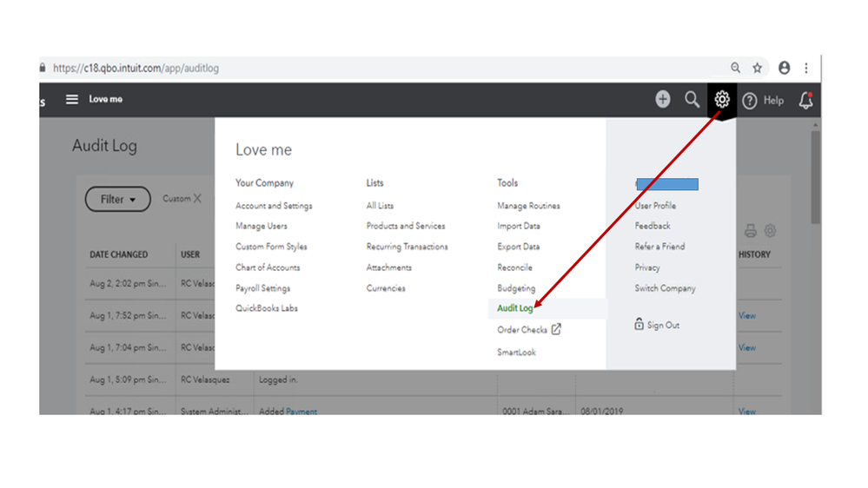The image size is (868, 488).
Task: Select Switch Company
Action: (666, 288)
